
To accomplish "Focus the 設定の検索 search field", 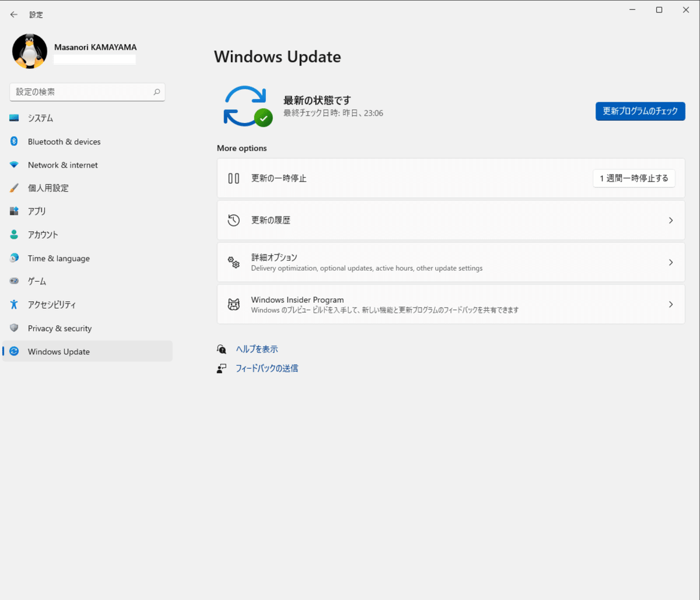I will tap(87, 92).
